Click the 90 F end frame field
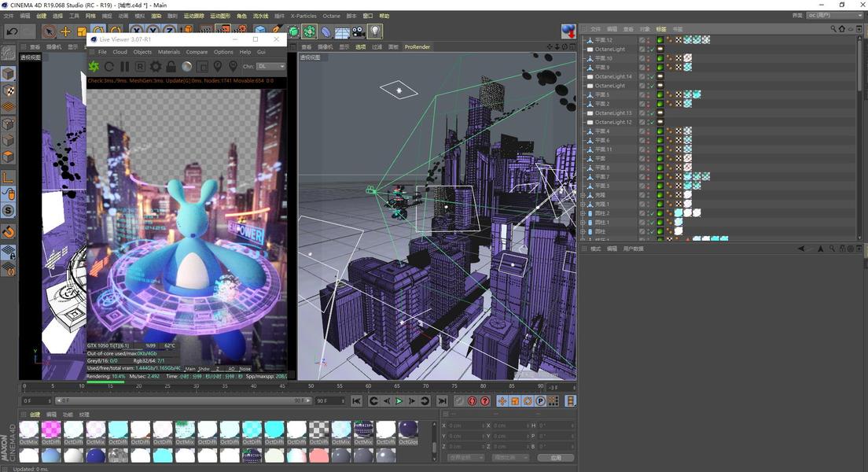The width and height of the screenshot is (868, 472). (x=330, y=400)
